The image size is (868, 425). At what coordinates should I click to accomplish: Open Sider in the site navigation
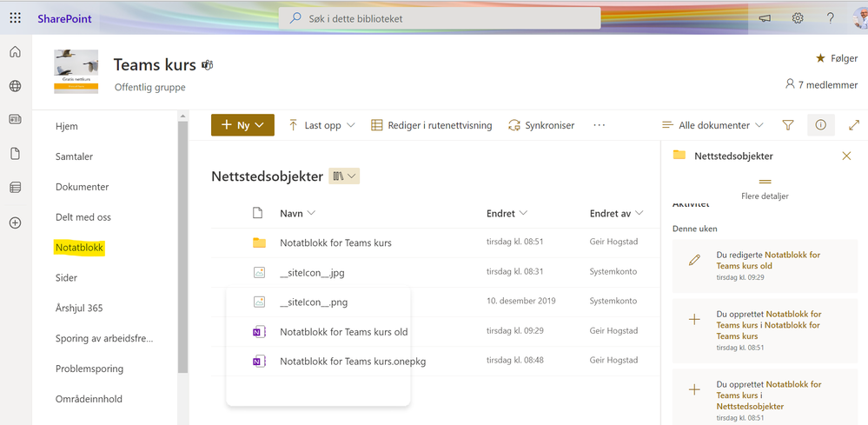[x=66, y=278]
